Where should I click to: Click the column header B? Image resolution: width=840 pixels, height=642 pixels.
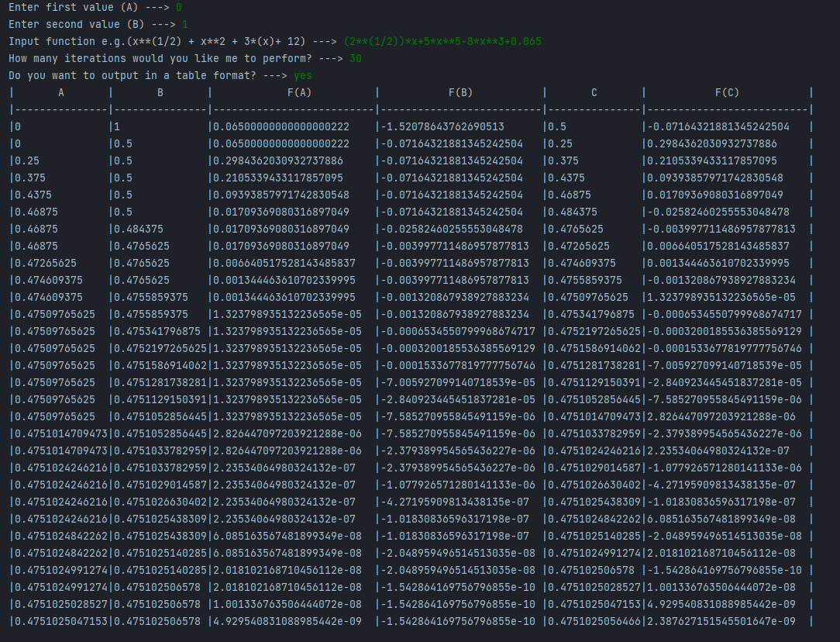tap(159, 92)
